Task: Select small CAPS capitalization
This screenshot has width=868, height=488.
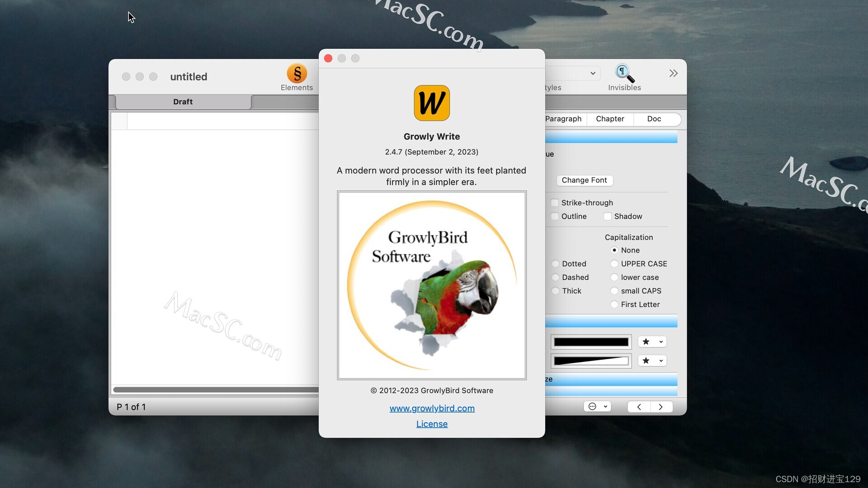Action: [x=614, y=291]
